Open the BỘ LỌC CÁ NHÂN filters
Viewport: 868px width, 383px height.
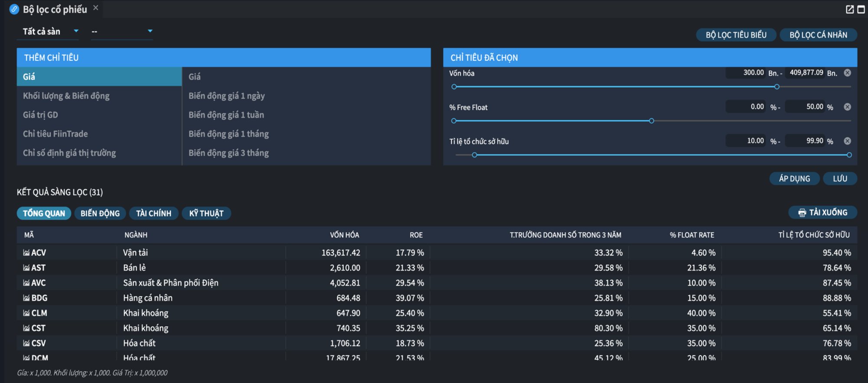coord(818,35)
